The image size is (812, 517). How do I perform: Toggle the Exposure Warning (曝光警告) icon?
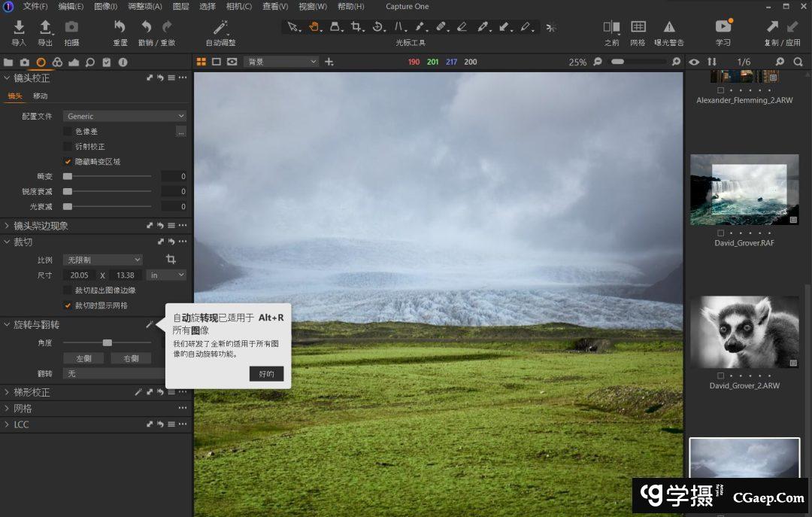pyautogui.click(x=668, y=28)
